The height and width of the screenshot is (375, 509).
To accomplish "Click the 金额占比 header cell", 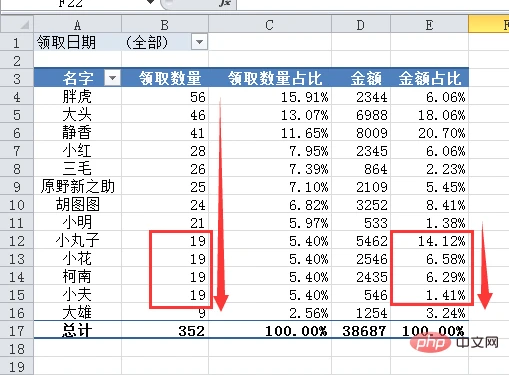I will [x=429, y=78].
